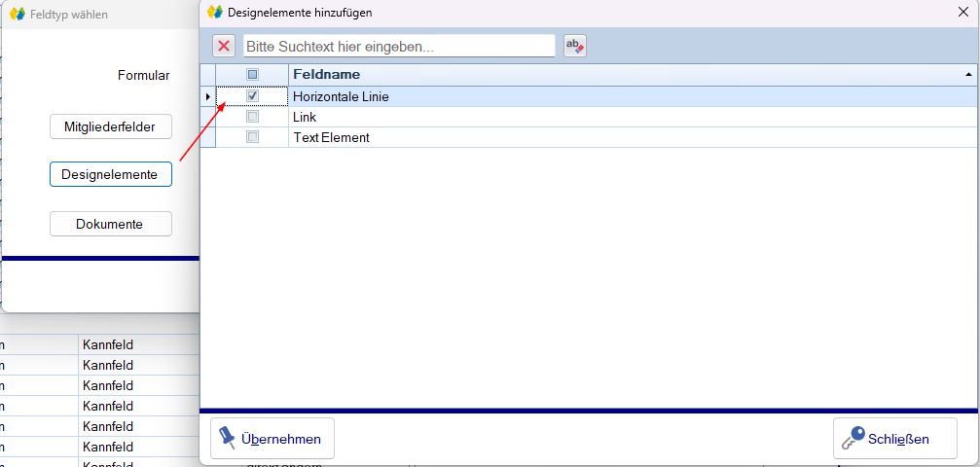Select the Link row name
This screenshot has width=980, height=467.
coord(305,117)
